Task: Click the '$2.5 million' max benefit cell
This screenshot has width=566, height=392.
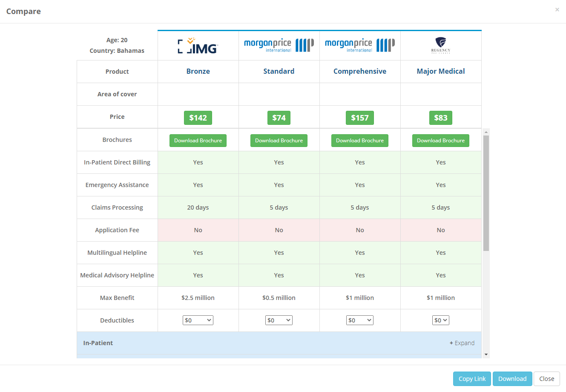Action: coord(198,298)
